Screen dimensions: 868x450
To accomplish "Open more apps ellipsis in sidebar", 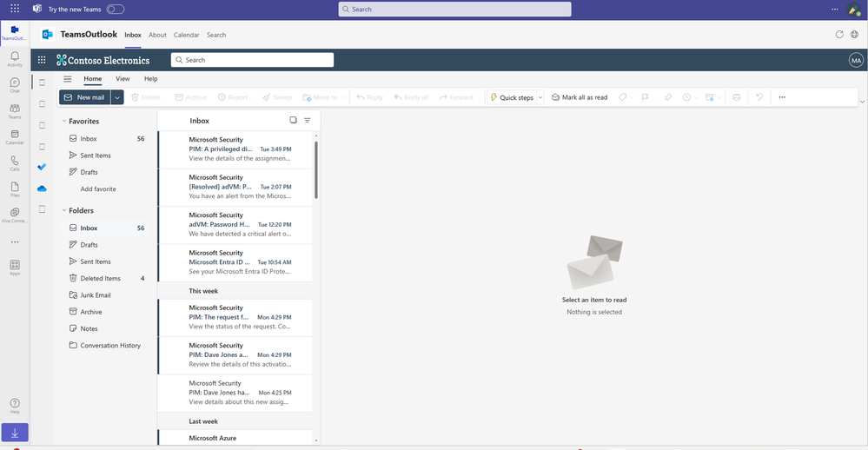I will click(15, 242).
